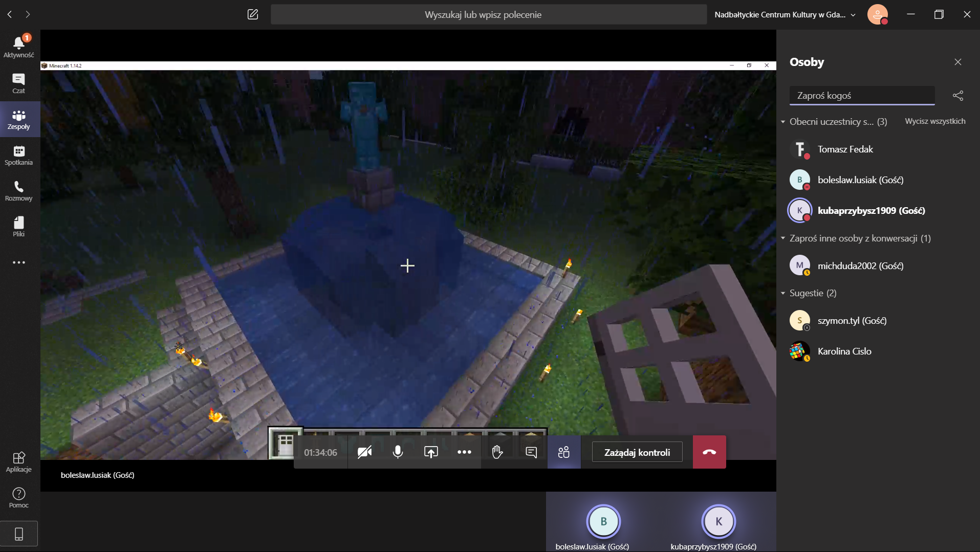Viewport: 980px width, 552px height.
Task: Select suggested szymon.tyl (Gość)
Action: pos(878,321)
